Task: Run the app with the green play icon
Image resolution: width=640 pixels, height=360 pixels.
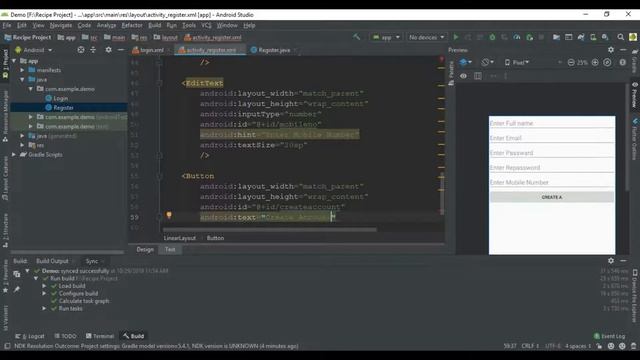Action: click(456, 37)
